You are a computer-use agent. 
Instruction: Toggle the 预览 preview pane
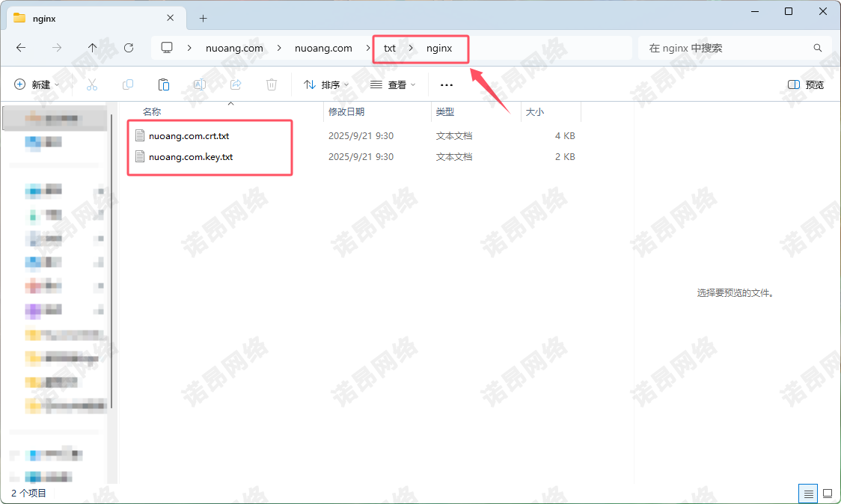tap(806, 85)
